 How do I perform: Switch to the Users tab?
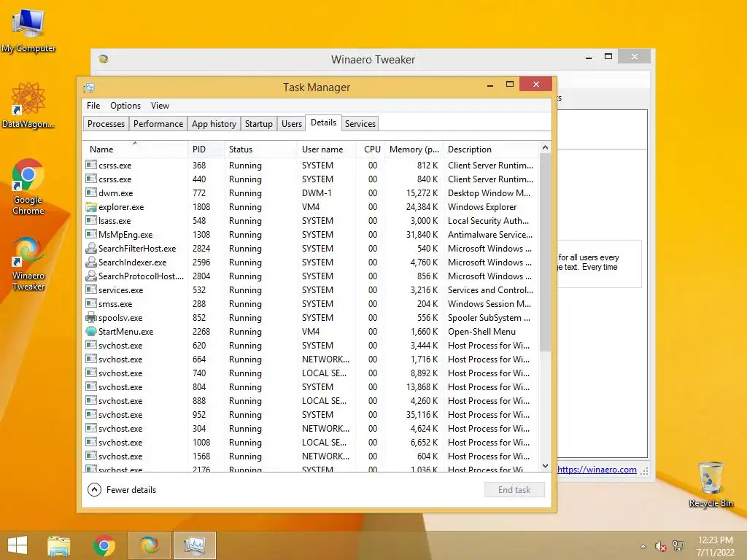pyautogui.click(x=292, y=124)
